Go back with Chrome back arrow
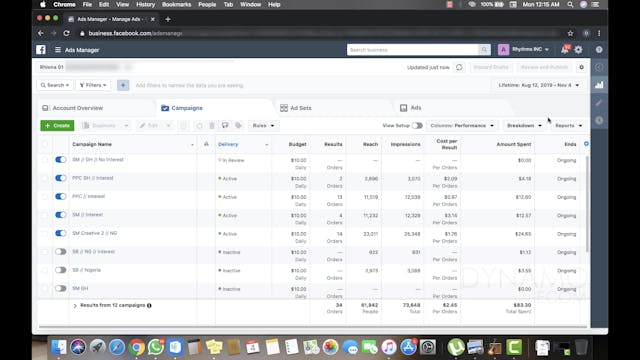 (40, 33)
